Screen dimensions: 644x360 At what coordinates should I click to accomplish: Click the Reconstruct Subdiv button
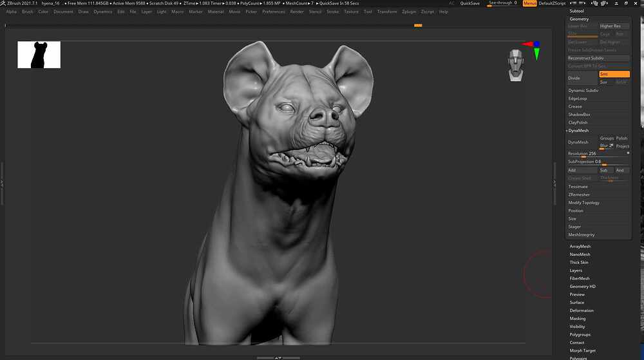point(598,59)
